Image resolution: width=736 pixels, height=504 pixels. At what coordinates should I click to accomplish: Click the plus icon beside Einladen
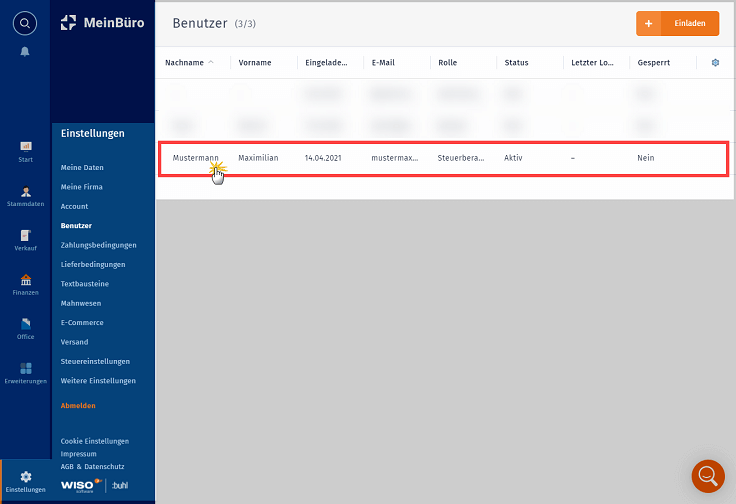click(x=649, y=23)
